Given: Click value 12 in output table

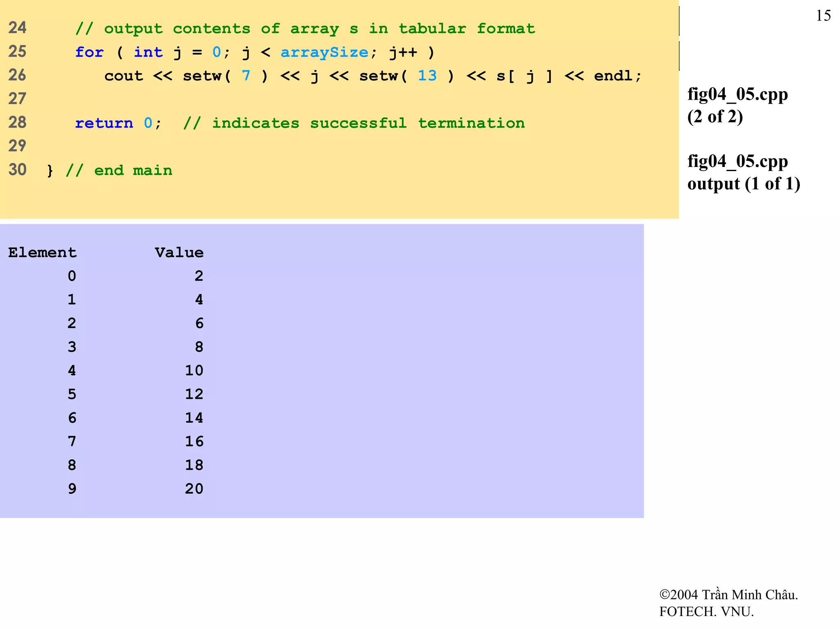Looking at the screenshot, I should click(194, 394).
